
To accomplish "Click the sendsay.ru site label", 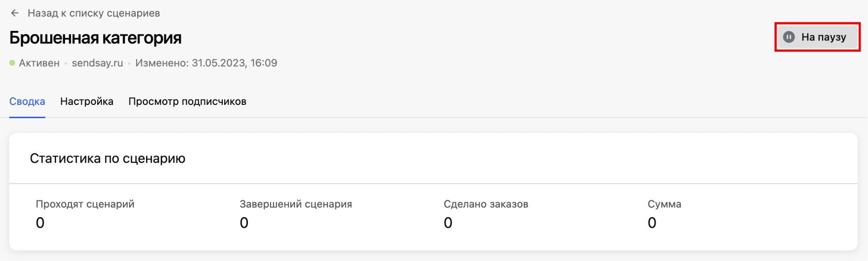I will 97,63.
